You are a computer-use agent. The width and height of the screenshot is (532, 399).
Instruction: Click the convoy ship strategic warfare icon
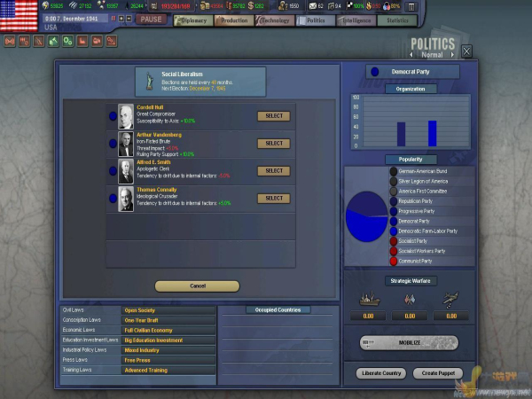(x=370, y=299)
